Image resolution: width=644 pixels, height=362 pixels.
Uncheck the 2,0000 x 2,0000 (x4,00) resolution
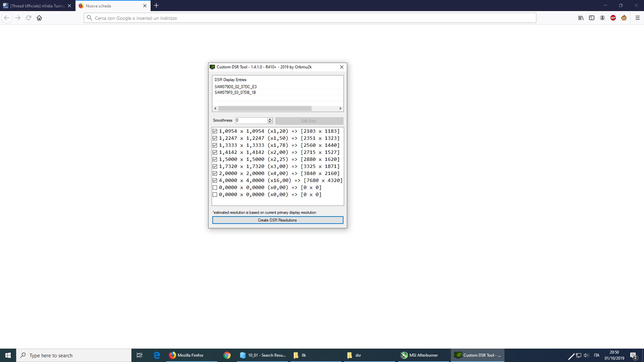point(215,173)
